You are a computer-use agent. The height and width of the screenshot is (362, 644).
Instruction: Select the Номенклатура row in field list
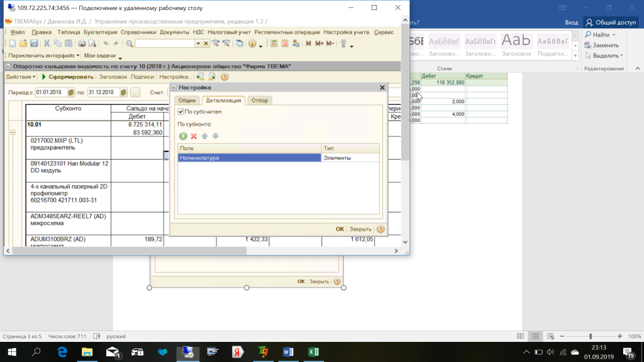click(279, 158)
